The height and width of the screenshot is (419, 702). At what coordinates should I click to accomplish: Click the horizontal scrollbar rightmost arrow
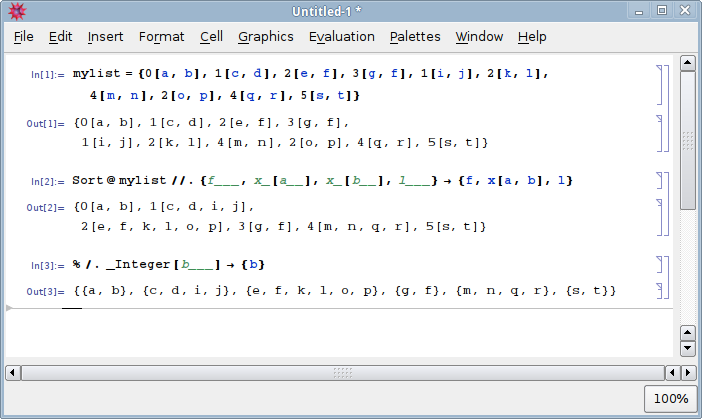coord(688,372)
